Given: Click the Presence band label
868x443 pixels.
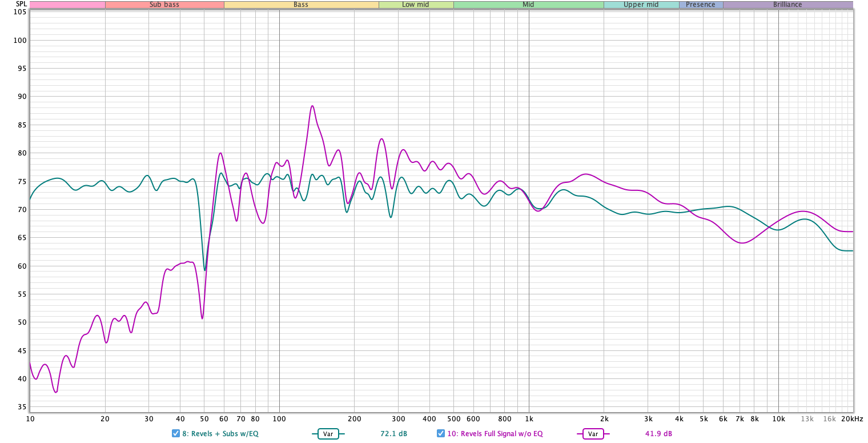Looking at the screenshot, I should 701,5.
